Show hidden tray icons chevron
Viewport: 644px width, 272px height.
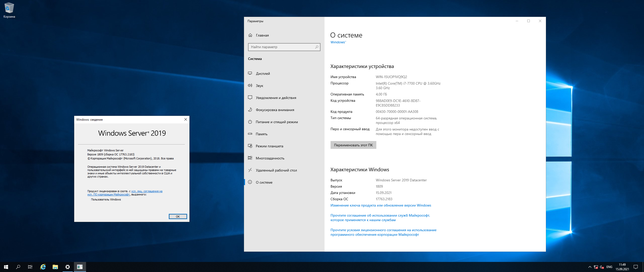coord(590,267)
